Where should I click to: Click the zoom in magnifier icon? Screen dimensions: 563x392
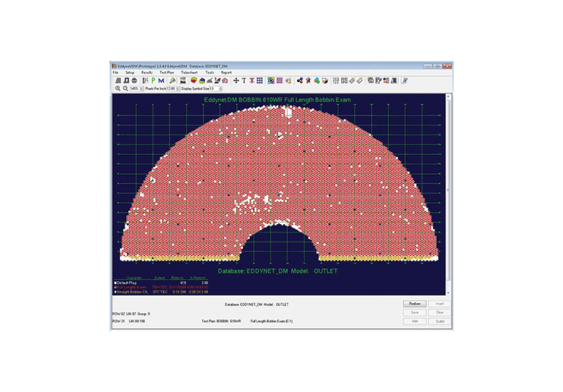(118, 88)
